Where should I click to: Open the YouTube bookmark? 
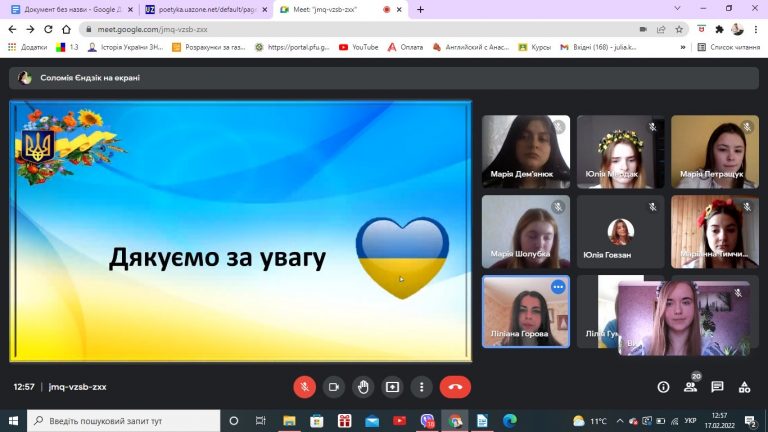click(x=359, y=47)
